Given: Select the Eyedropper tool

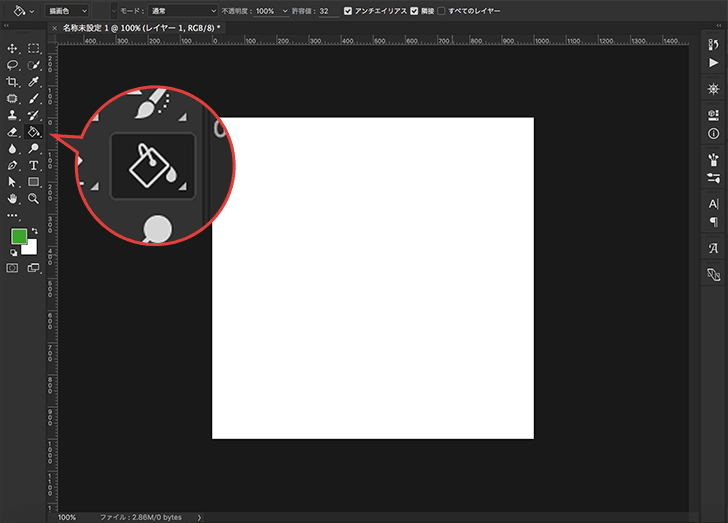Looking at the screenshot, I should coord(33,82).
